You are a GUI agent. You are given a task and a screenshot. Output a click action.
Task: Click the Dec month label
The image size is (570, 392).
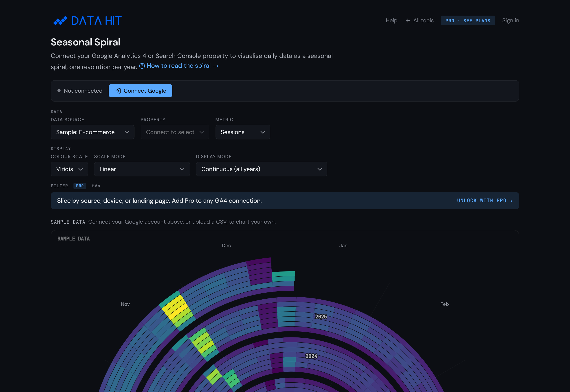(226, 246)
